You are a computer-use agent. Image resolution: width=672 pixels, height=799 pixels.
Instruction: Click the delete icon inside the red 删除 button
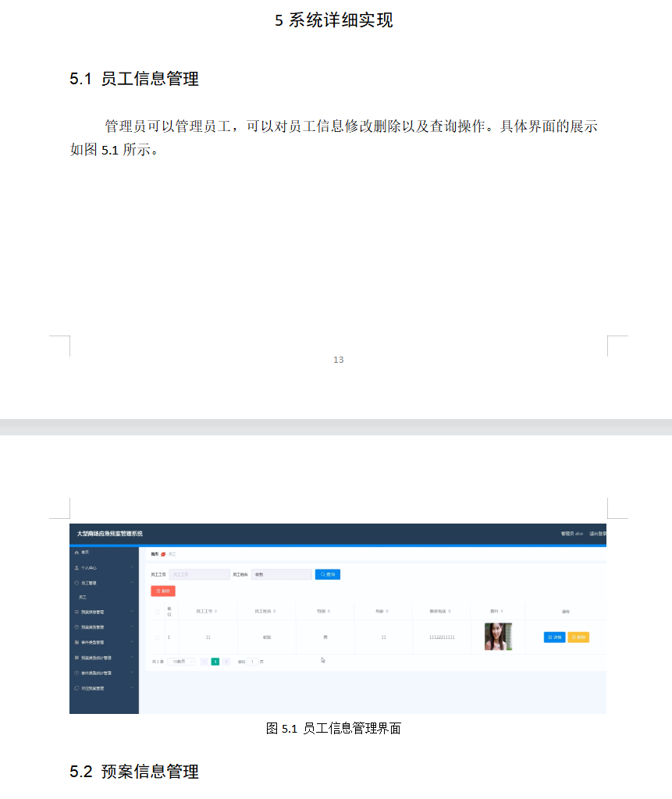click(157, 591)
